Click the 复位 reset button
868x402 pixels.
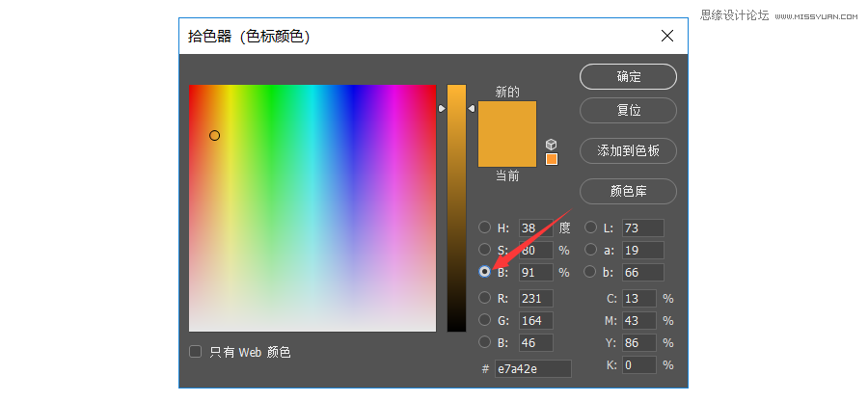pyautogui.click(x=628, y=110)
